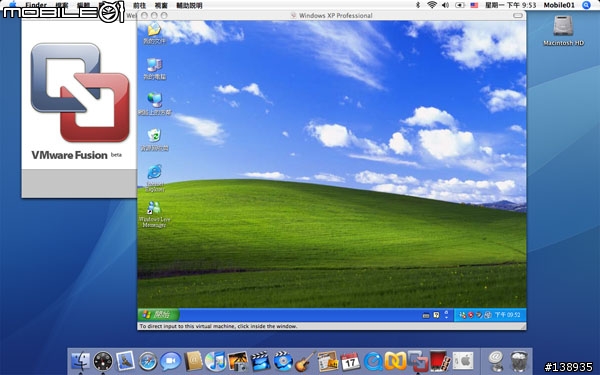600x375 pixels.
Task: Select My Computer icon on XP desktop
Action: click(154, 69)
